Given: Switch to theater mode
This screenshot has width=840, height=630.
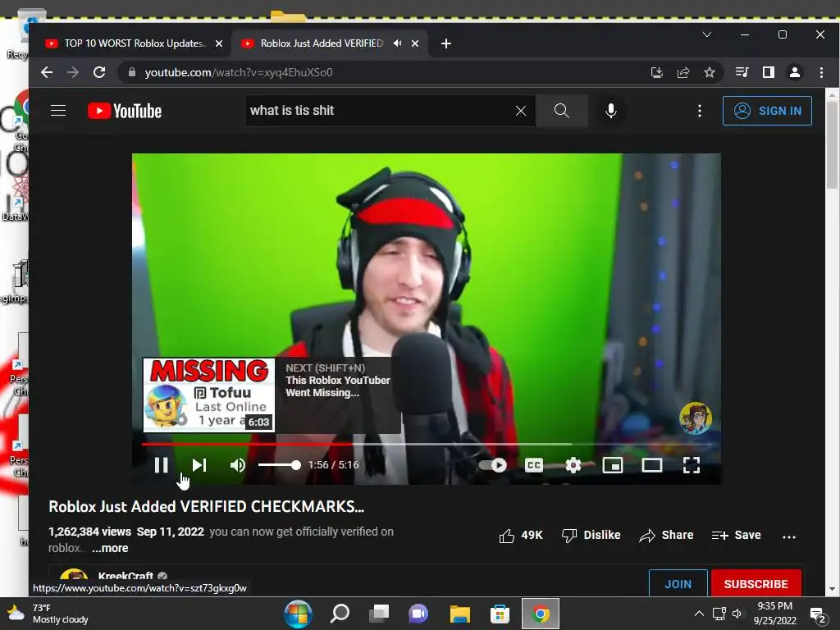Looking at the screenshot, I should coord(652,465).
